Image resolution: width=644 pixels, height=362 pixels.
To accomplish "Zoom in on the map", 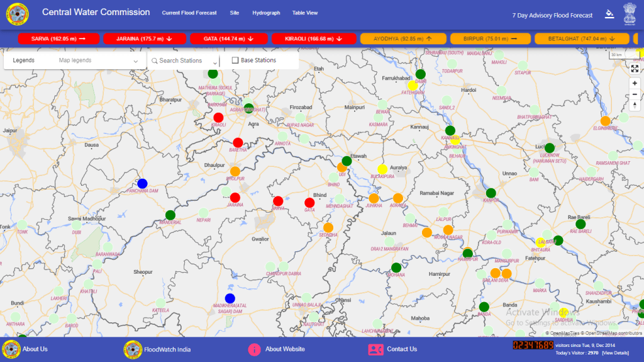I will (635, 83).
